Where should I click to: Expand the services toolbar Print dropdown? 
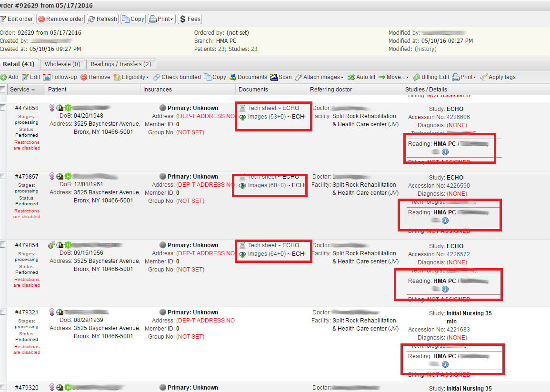click(x=464, y=77)
